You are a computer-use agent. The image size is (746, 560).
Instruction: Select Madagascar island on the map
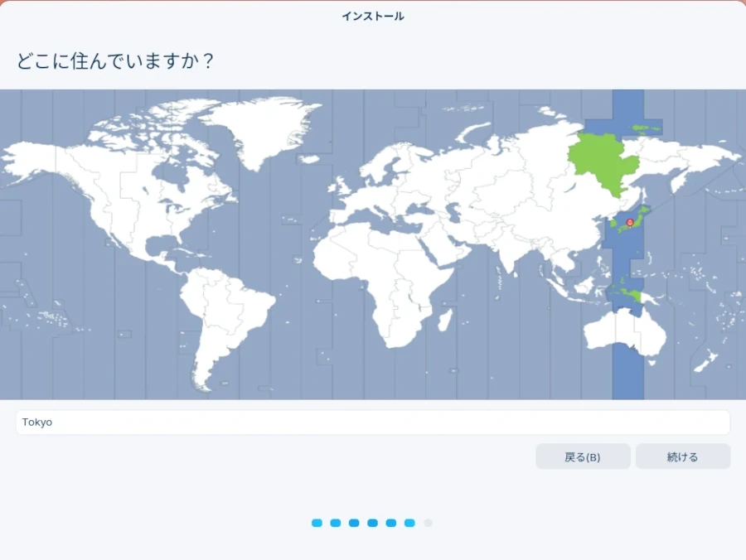point(445,320)
